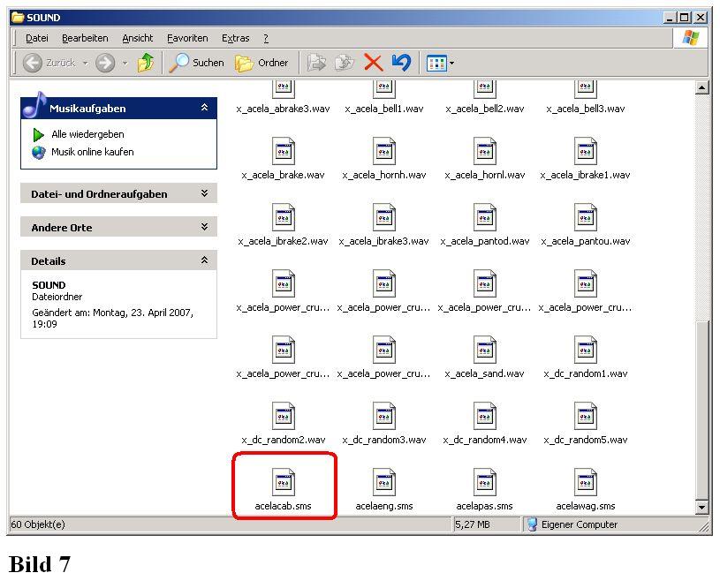Open the Suchen search tool
720x588 pixels.
[197, 63]
